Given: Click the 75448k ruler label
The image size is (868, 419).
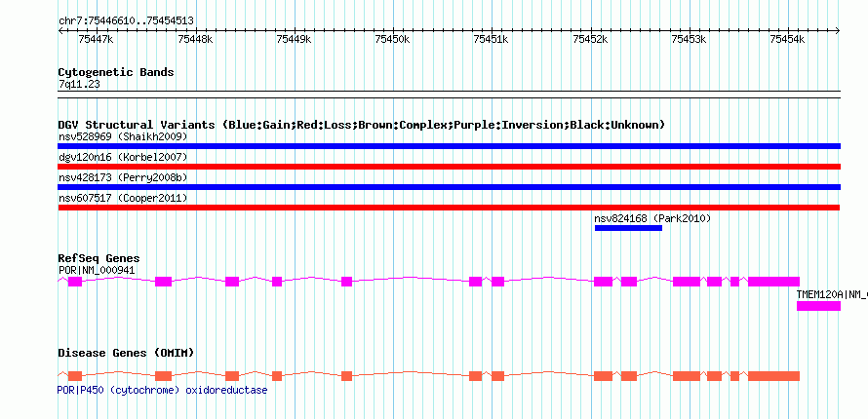Looking at the screenshot, I should tap(195, 39).
